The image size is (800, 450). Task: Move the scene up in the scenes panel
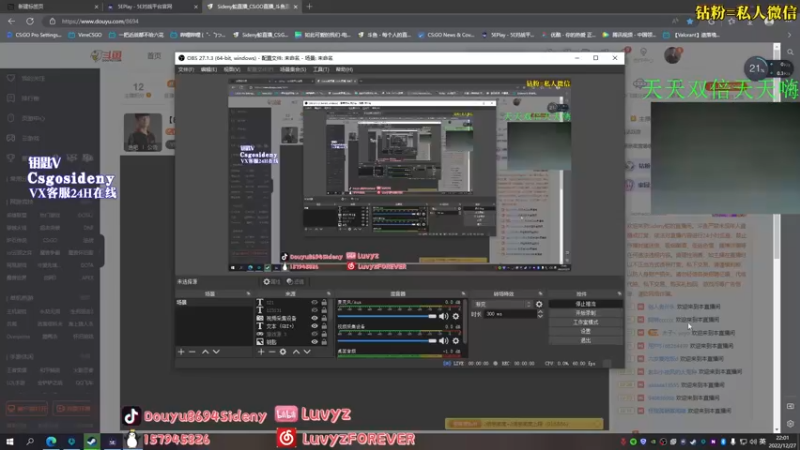pos(205,352)
